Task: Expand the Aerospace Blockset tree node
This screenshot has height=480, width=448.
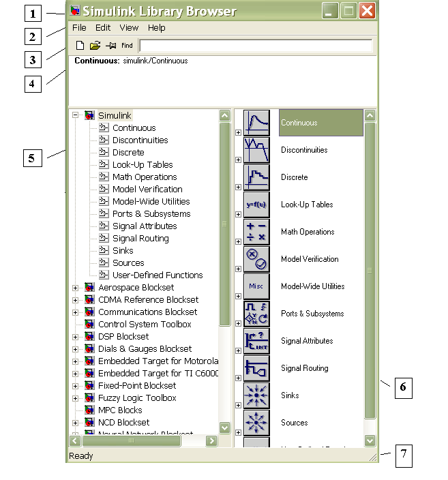Action: tap(75, 288)
